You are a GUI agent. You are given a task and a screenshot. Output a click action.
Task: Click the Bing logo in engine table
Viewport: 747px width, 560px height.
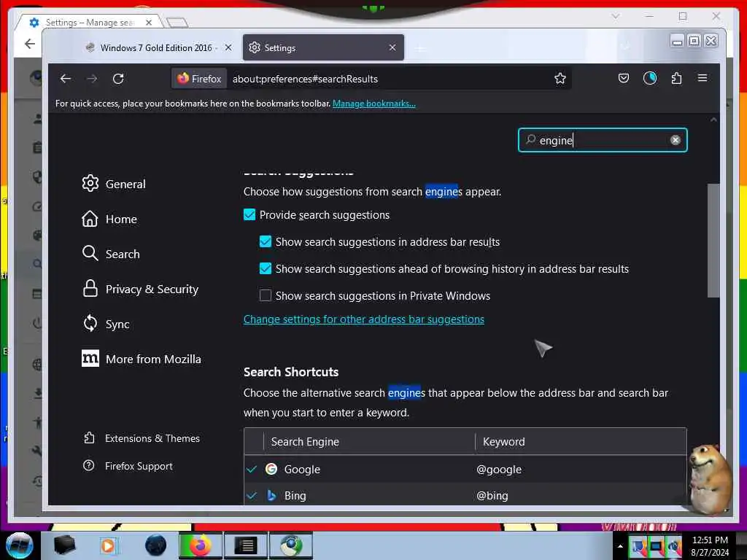(271, 495)
